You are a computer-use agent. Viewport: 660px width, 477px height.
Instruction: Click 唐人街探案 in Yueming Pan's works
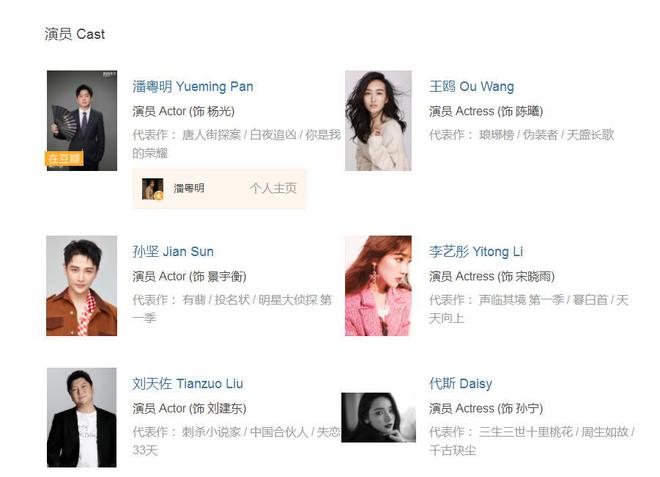[x=211, y=135]
